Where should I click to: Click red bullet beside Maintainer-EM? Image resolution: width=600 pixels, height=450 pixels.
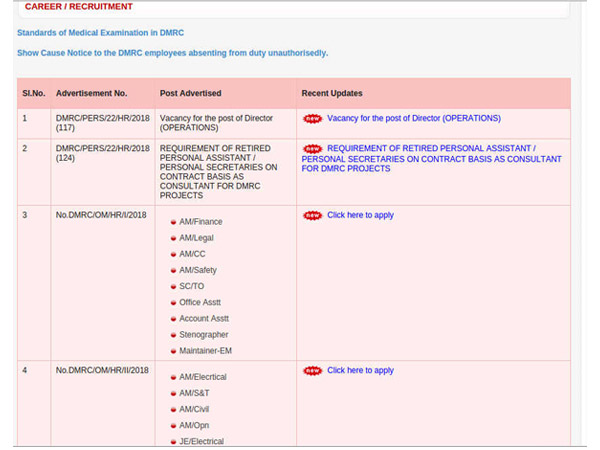173,351
